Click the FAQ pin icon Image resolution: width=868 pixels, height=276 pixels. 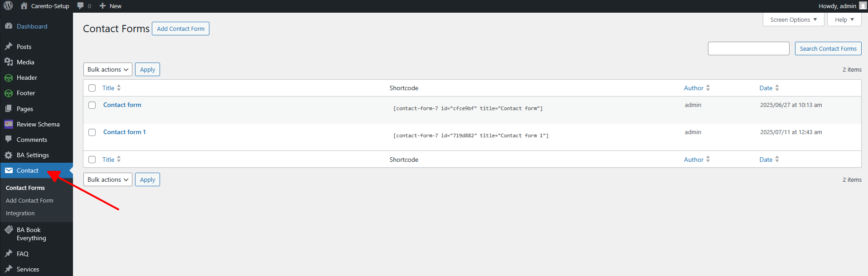[x=9, y=254]
